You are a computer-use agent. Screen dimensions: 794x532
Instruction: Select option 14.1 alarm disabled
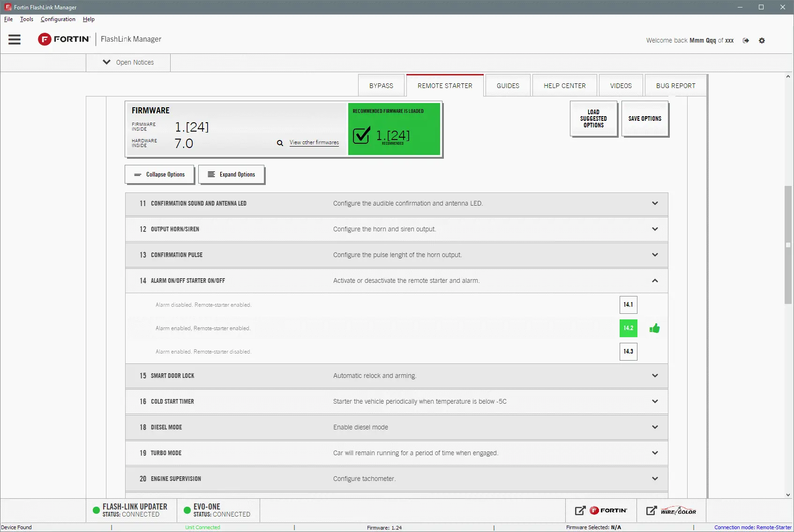[628, 305]
